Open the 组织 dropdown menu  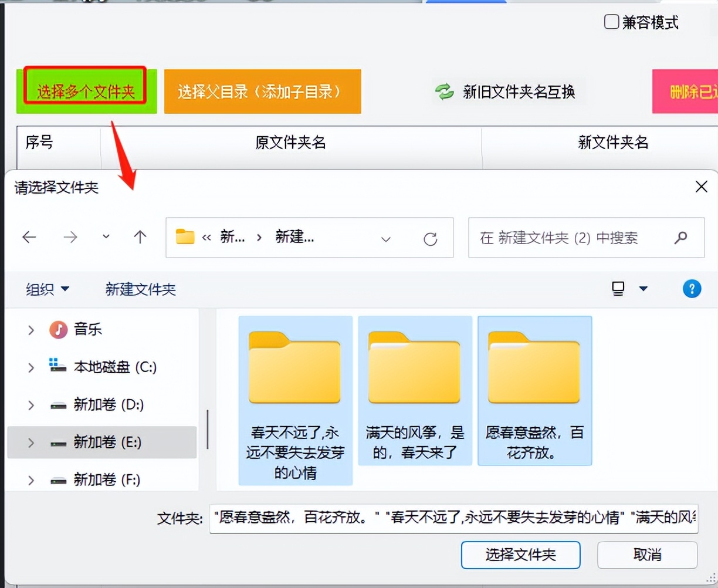(47, 289)
